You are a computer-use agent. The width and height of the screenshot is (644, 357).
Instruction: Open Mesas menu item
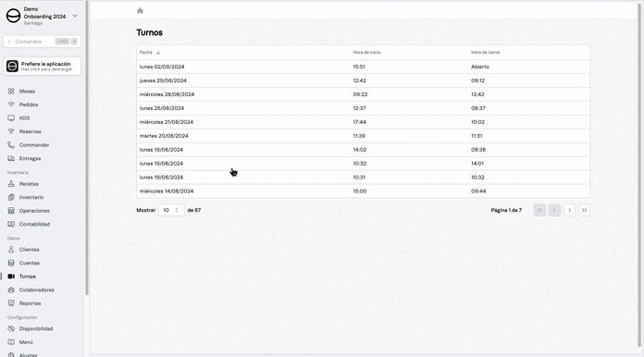[x=27, y=91]
